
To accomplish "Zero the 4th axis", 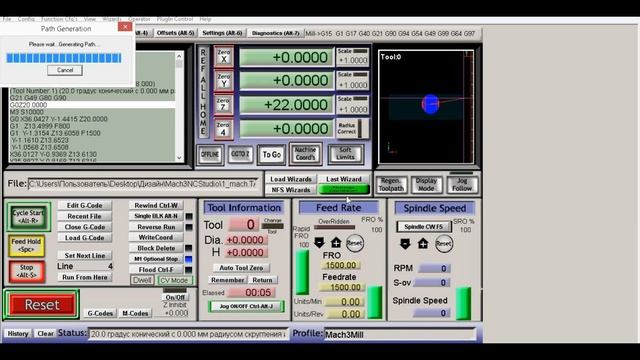I will coord(224,129).
